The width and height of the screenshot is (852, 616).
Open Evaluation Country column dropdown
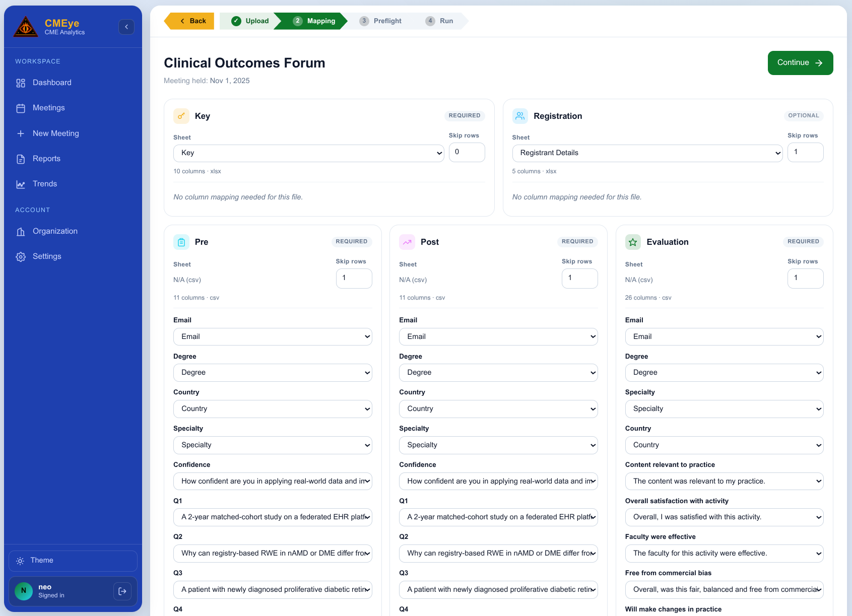724,445
